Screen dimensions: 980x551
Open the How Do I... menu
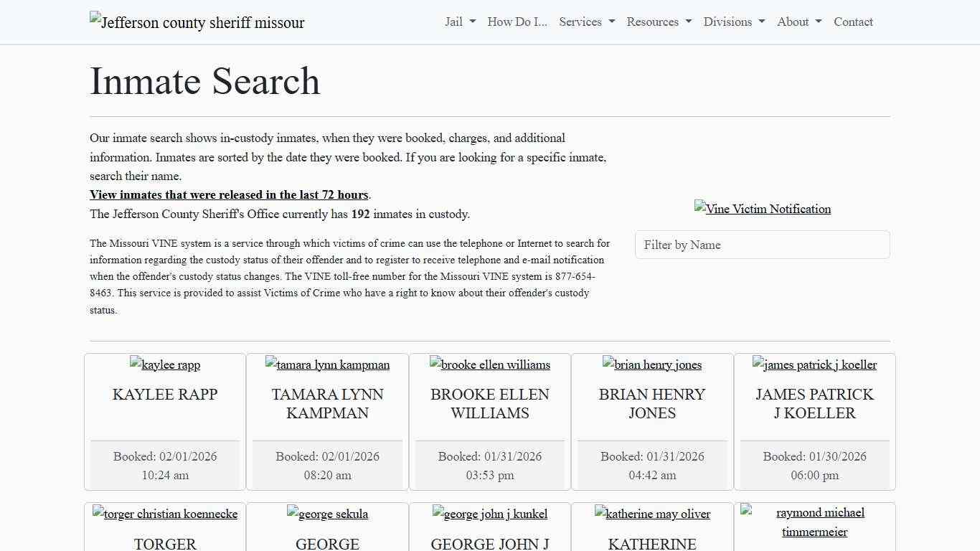[x=517, y=22]
